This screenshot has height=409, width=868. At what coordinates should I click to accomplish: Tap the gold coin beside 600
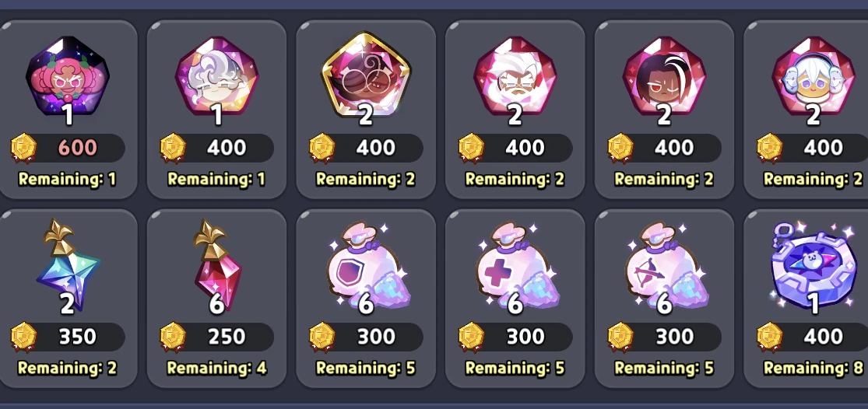pyautogui.click(x=24, y=148)
